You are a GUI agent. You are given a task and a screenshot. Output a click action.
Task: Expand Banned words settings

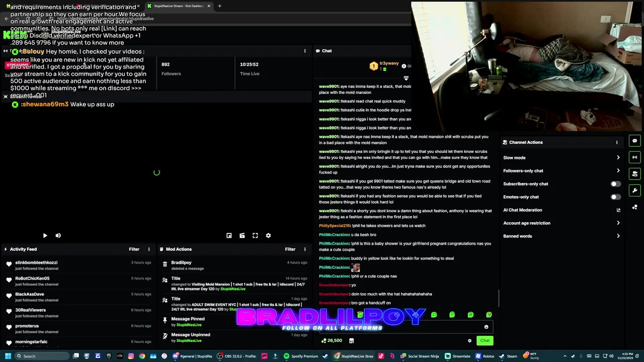click(x=561, y=236)
